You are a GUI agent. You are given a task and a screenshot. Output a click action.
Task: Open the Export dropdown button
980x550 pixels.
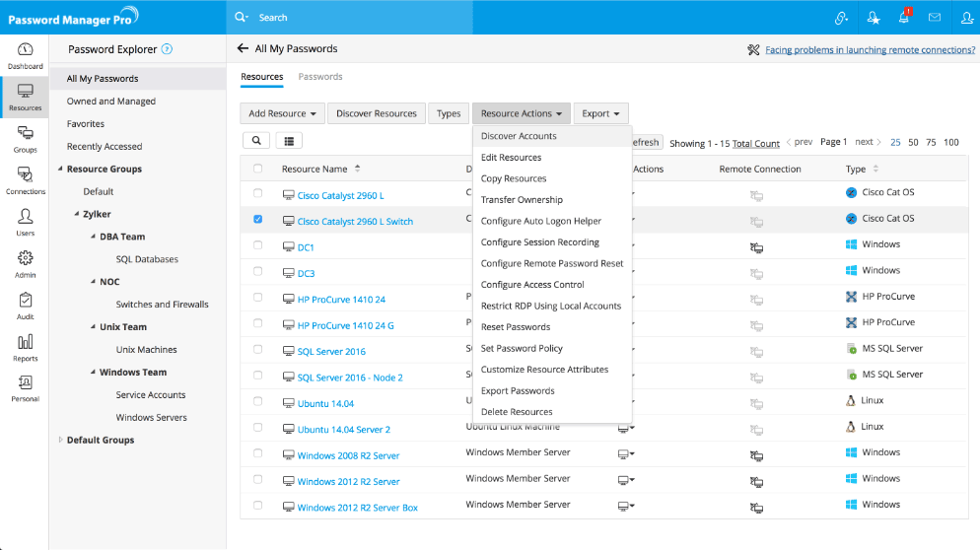pyautogui.click(x=600, y=113)
